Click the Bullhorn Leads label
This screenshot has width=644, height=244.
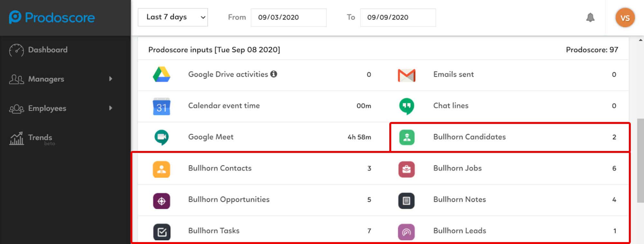(x=460, y=230)
